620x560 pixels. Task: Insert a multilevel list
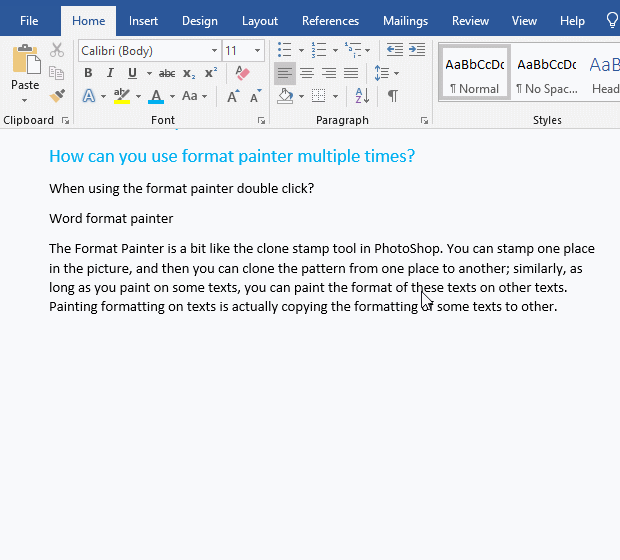click(353, 50)
